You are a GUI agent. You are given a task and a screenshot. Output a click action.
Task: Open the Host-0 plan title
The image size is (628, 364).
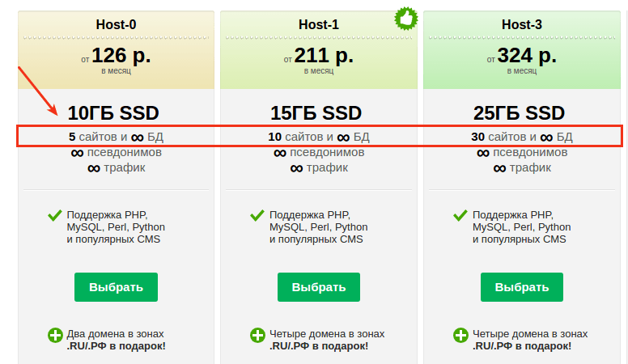click(x=117, y=24)
